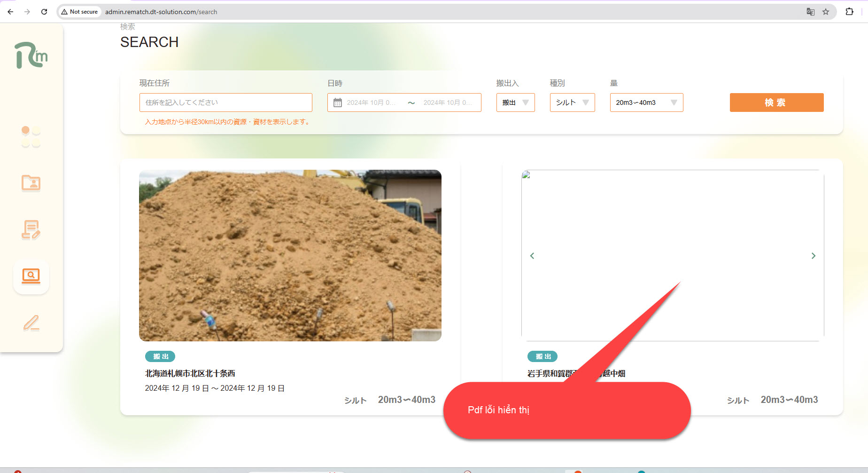
Task: Click the 現在住所 address input field
Action: pyautogui.click(x=225, y=102)
